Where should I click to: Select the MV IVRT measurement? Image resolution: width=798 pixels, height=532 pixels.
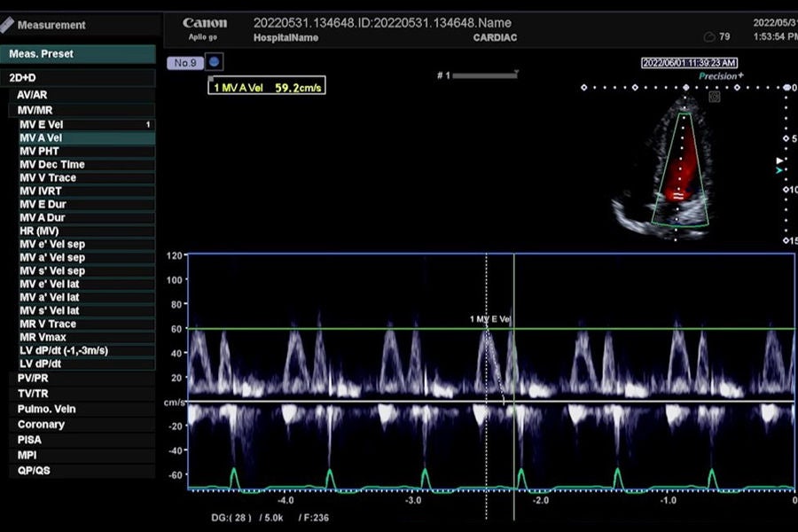[87, 191]
